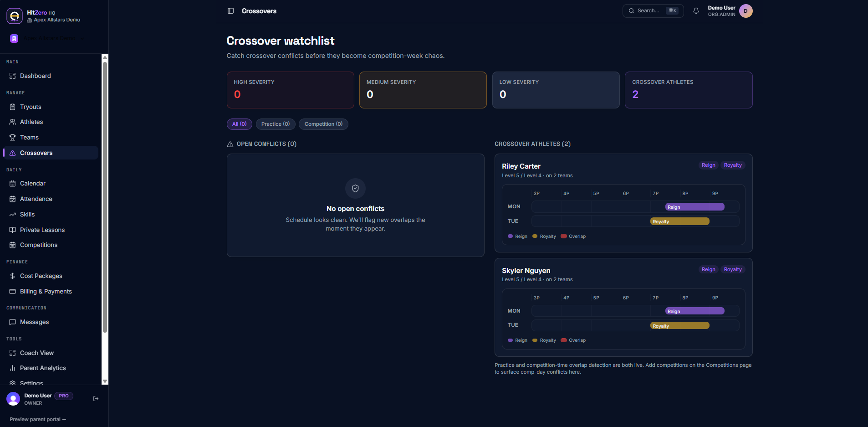Open Competitions from the sidebar icon
The image size is (868, 427).
click(x=12, y=245)
